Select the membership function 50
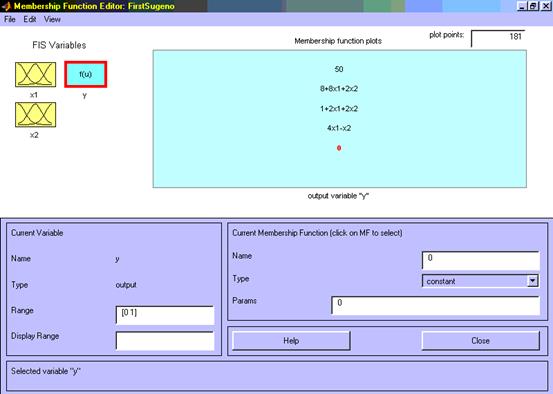 pos(339,69)
